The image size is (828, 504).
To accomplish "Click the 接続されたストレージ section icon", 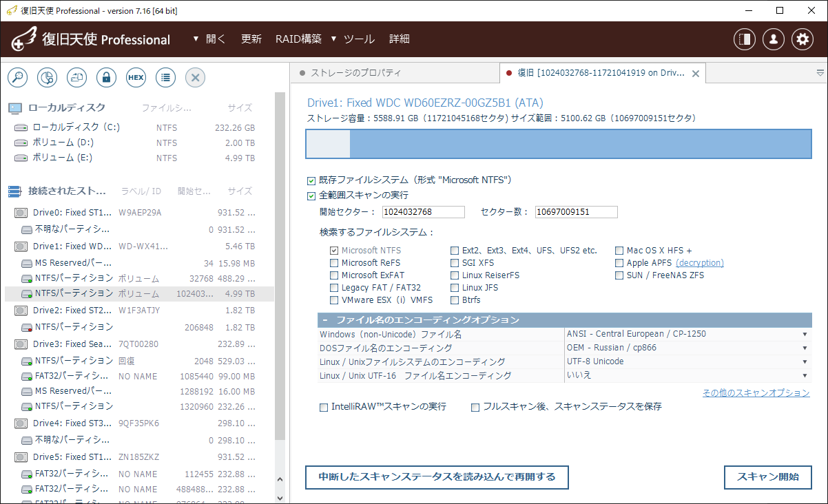I will (x=15, y=191).
